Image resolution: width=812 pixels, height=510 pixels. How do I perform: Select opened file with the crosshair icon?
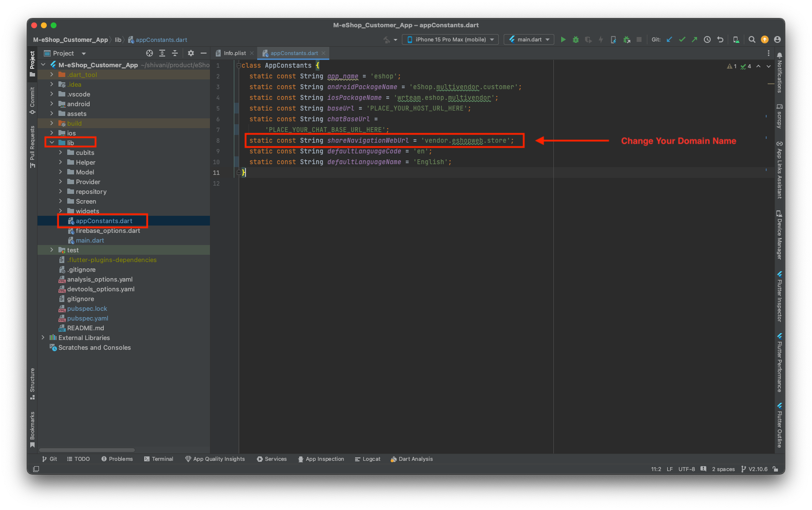coord(150,53)
